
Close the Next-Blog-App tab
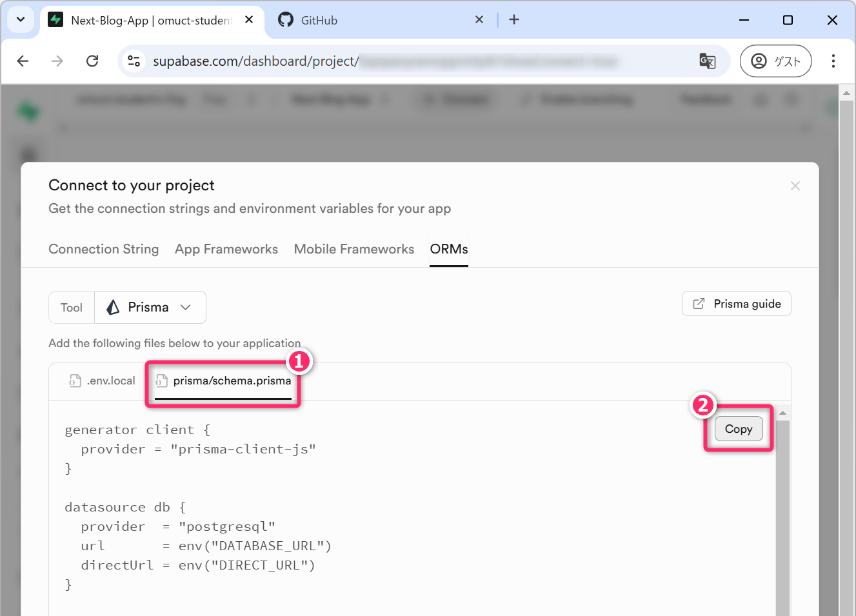[249, 20]
